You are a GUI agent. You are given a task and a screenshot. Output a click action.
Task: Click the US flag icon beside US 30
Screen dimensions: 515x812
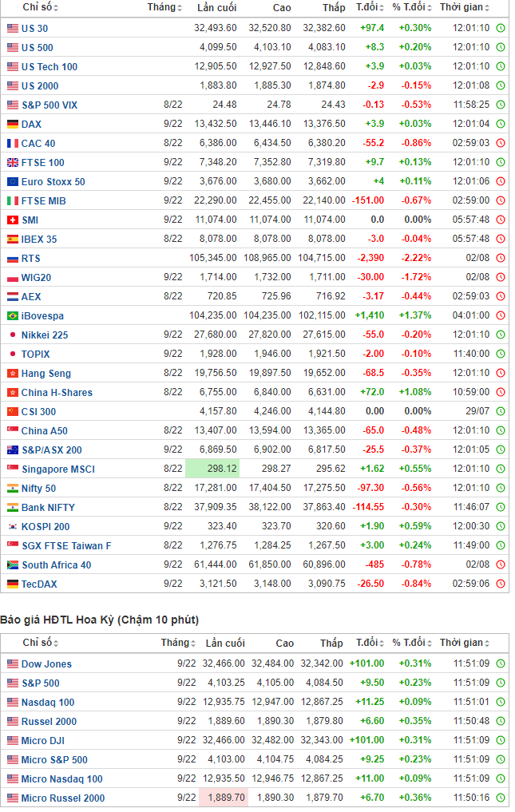click(13, 29)
